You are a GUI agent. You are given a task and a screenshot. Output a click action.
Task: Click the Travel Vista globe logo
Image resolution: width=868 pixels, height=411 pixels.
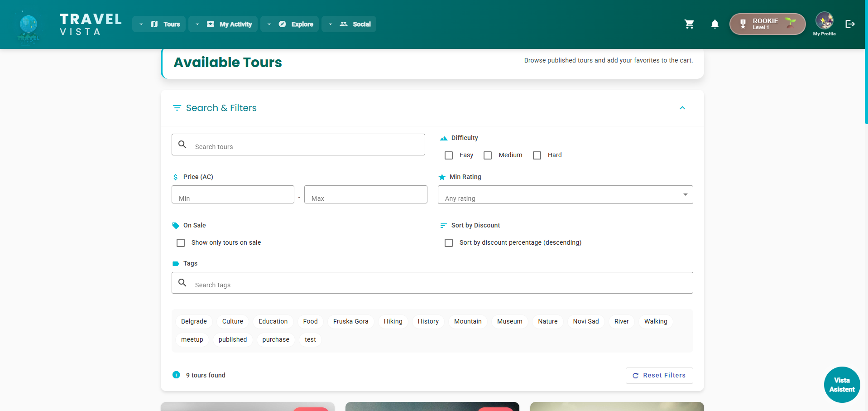(29, 25)
